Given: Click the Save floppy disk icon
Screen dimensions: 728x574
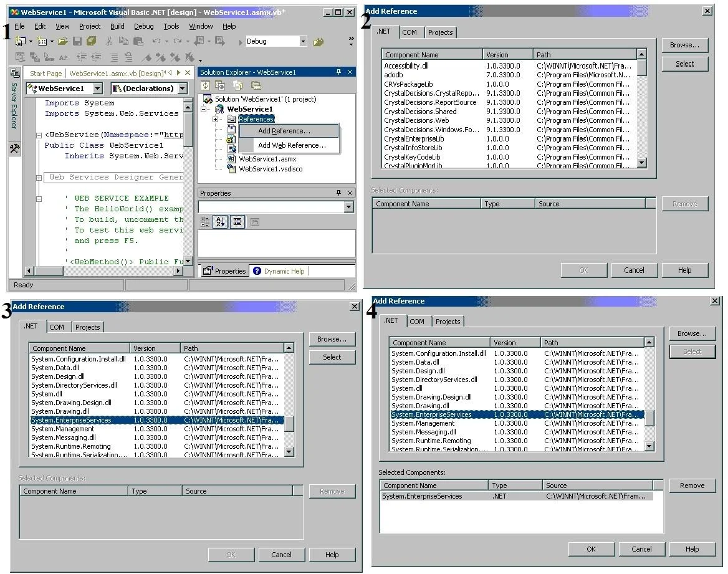Looking at the screenshot, I should [77, 41].
